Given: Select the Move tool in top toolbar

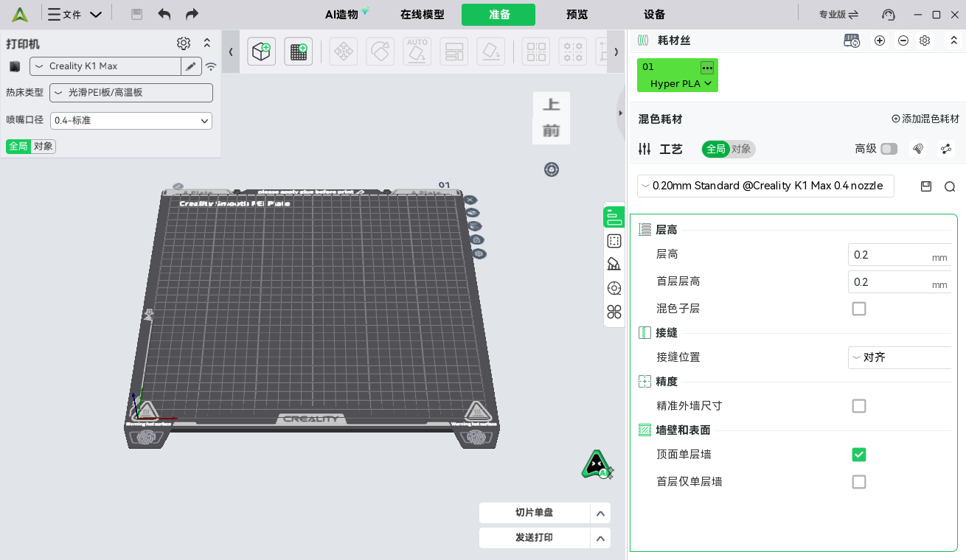Looking at the screenshot, I should click(x=344, y=52).
